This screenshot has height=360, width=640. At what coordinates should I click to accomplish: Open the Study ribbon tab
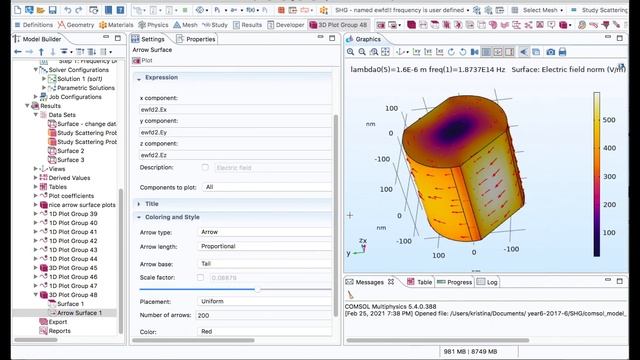coord(215,25)
